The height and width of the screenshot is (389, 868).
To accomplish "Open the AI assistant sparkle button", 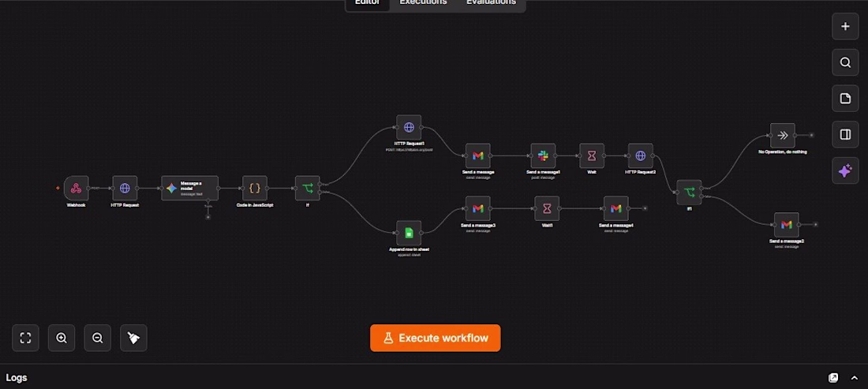I will [x=845, y=170].
